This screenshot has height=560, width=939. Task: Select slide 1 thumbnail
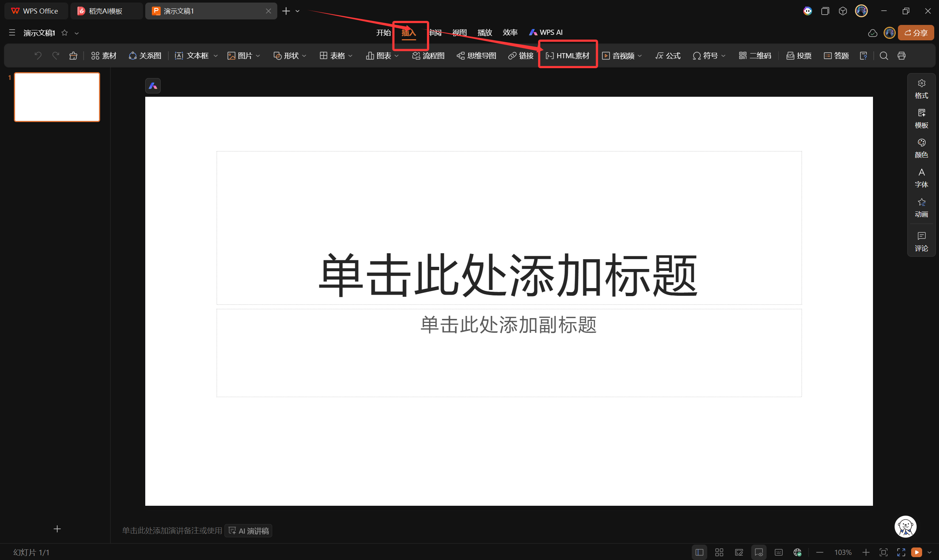57,97
